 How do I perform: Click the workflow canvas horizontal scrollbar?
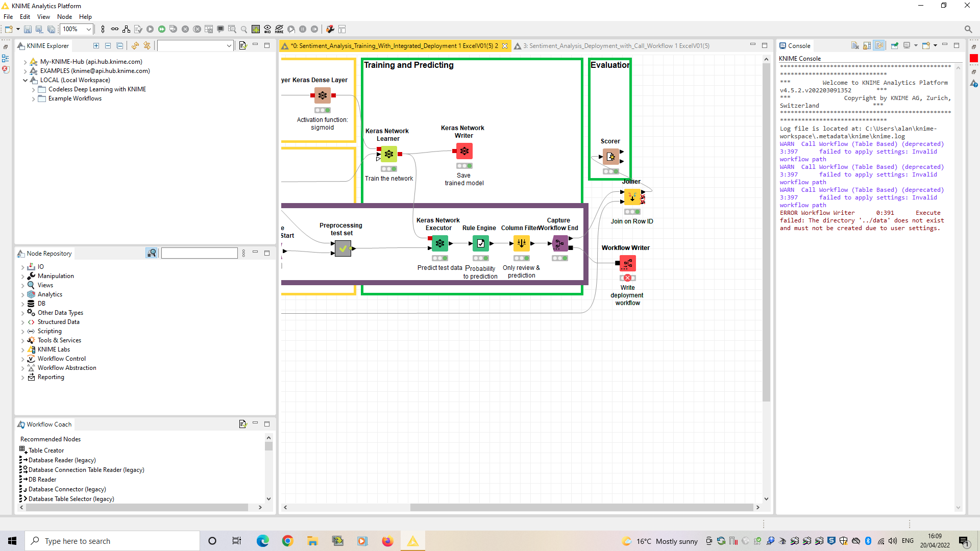click(x=581, y=508)
